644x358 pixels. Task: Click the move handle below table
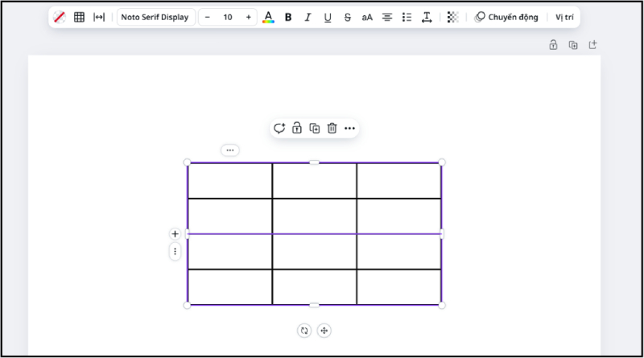(x=324, y=331)
